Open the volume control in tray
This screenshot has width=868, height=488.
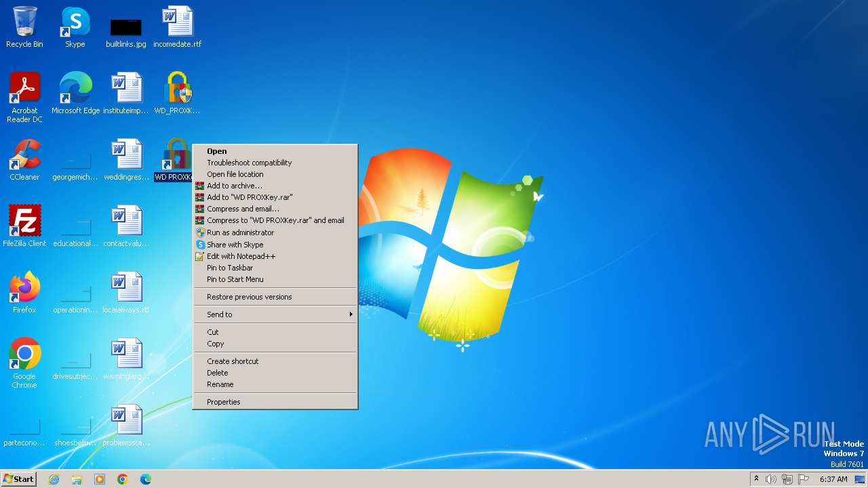(x=771, y=479)
